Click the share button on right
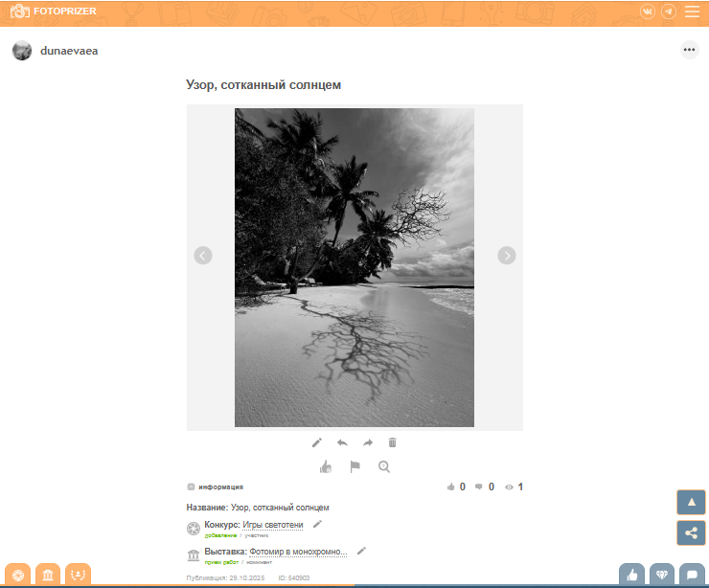Screen dimensions: 709x588 point(691,532)
